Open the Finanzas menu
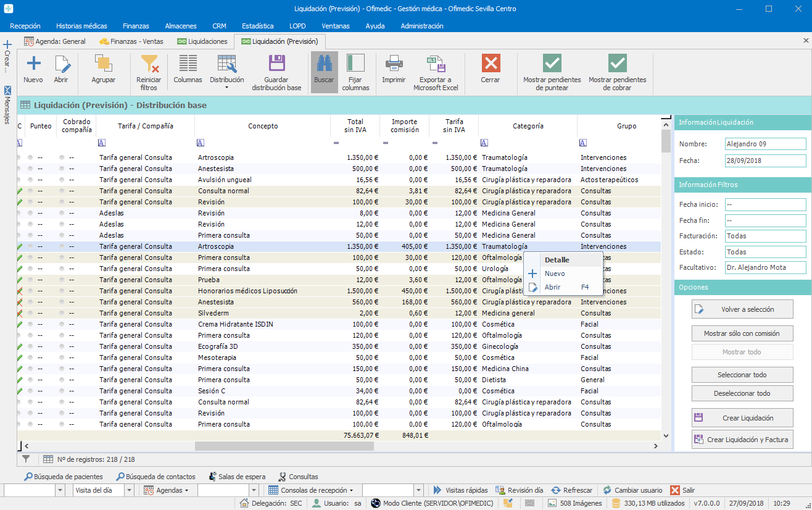 point(136,26)
